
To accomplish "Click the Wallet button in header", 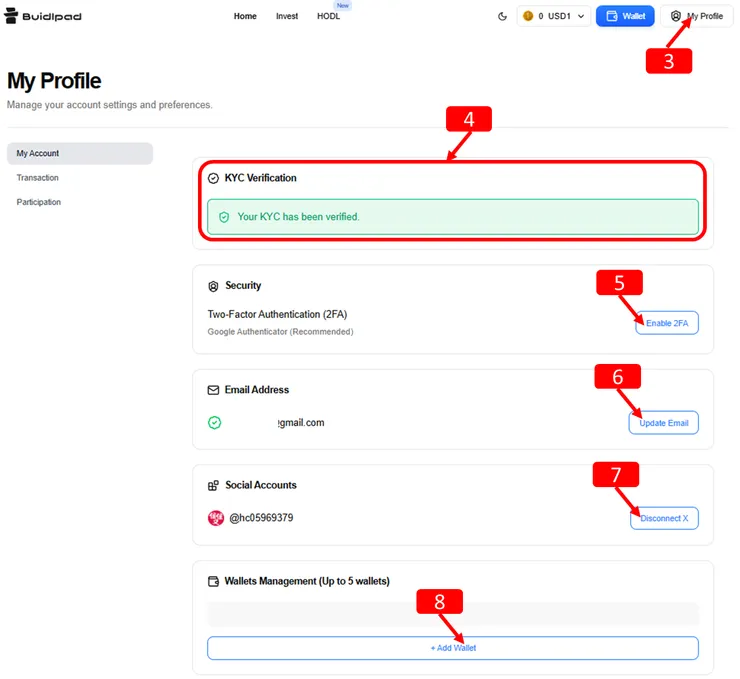I will [x=625, y=16].
